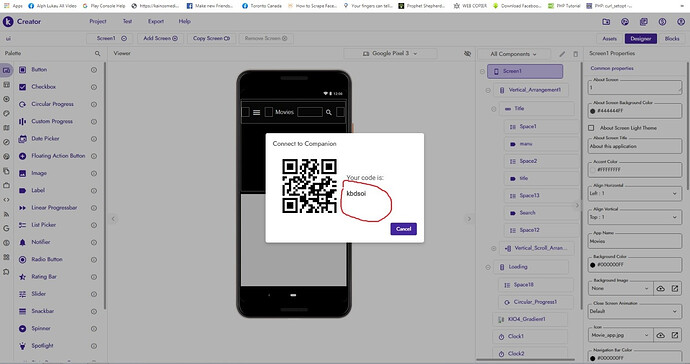
Task: Open the Google Pixel 3 device dropdown
Action: click(390, 53)
